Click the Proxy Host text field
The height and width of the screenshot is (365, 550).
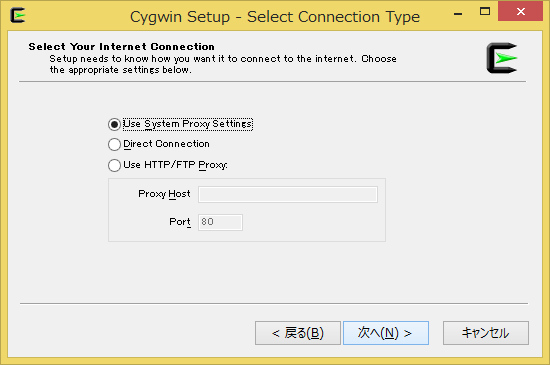click(x=288, y=194)
